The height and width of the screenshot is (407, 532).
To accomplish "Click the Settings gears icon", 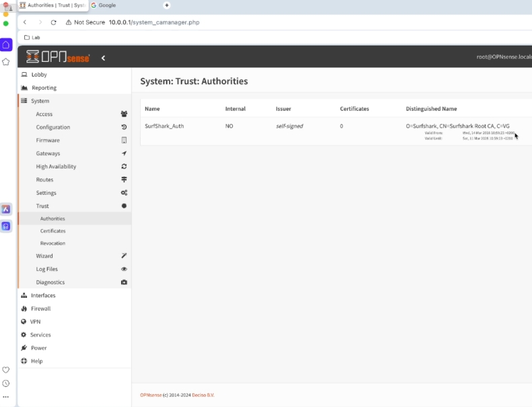I will click(x=124, y=193).
